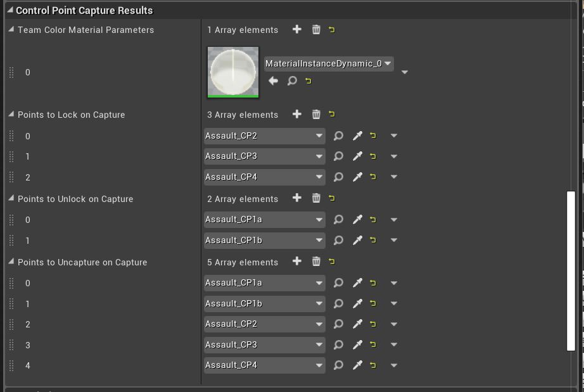Reset Uncapture on Capture Assault_CP4 to default

pyautogui.click(x=373, y=365)
